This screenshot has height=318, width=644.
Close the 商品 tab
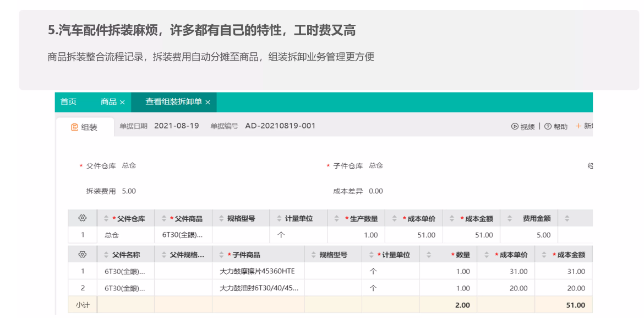[122, 103]
